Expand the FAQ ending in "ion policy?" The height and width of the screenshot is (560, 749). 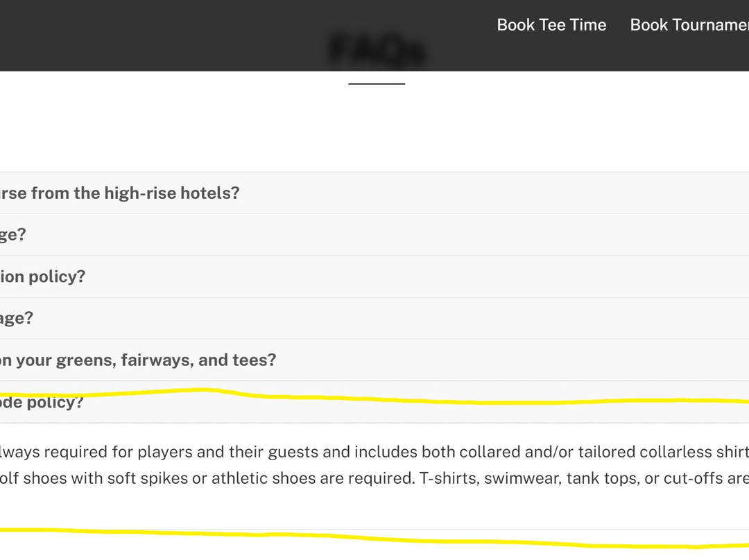point(42,277)
